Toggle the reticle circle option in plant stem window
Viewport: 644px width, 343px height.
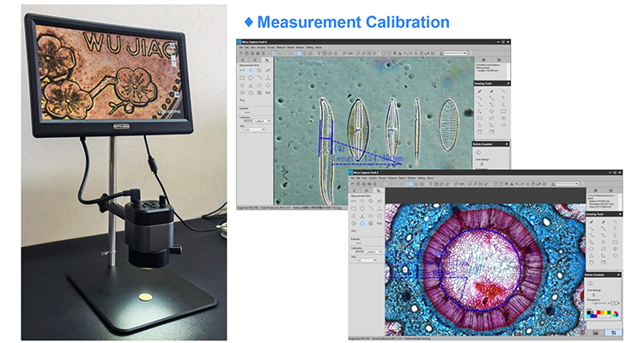pyautogui.click(x=590, y=283)
